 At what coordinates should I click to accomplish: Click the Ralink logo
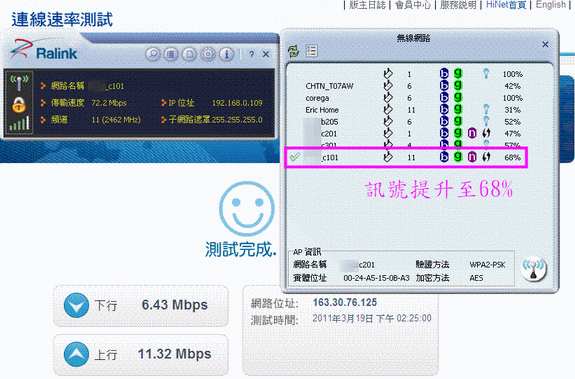click(44, 50)
